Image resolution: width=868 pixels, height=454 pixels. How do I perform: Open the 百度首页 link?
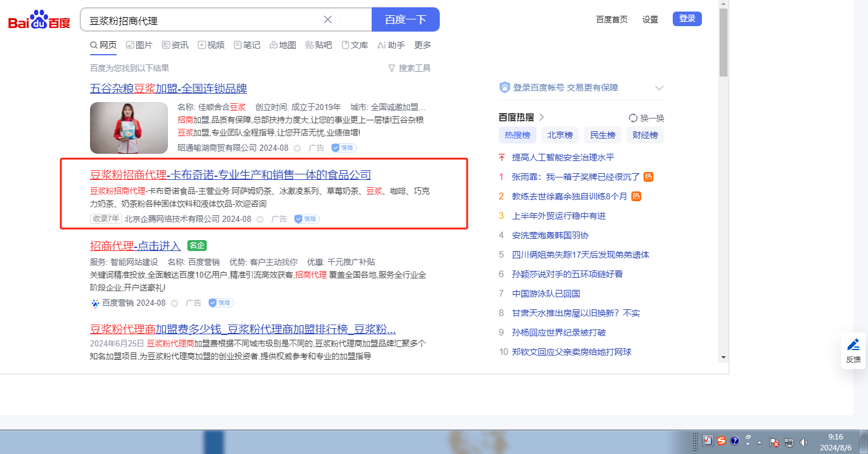point(612,19)
